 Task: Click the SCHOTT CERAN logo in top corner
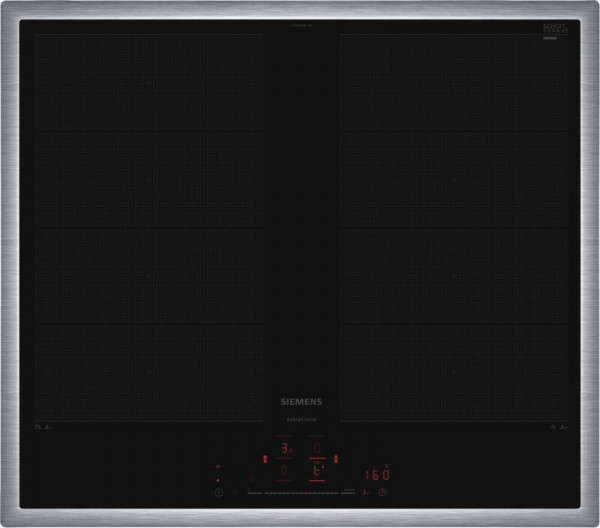pos(553,32)
